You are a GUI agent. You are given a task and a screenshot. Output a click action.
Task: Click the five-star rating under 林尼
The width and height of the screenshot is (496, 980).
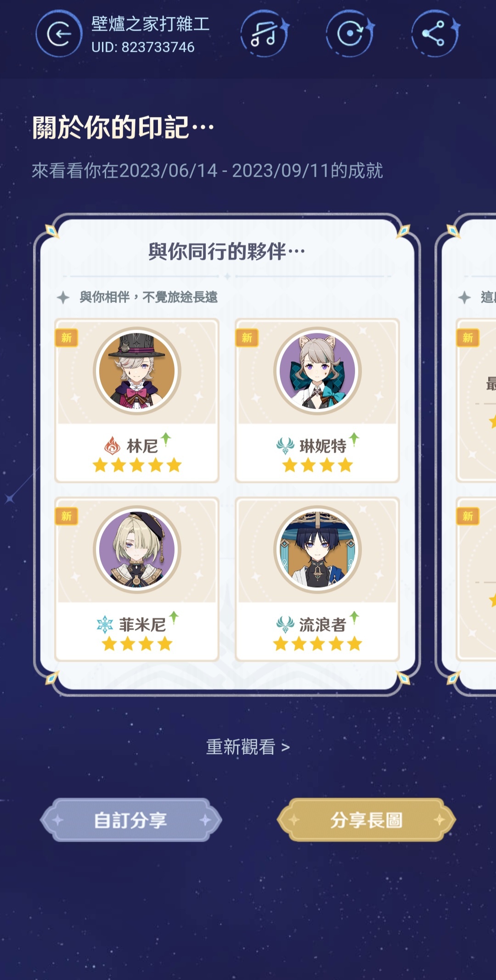[x=137, y=466]
